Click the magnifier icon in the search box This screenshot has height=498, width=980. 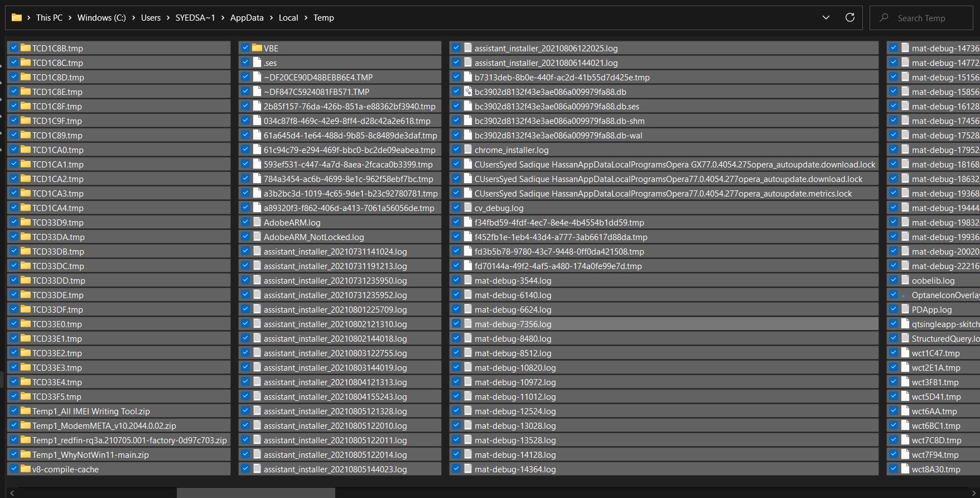click(x=884, y=18)
